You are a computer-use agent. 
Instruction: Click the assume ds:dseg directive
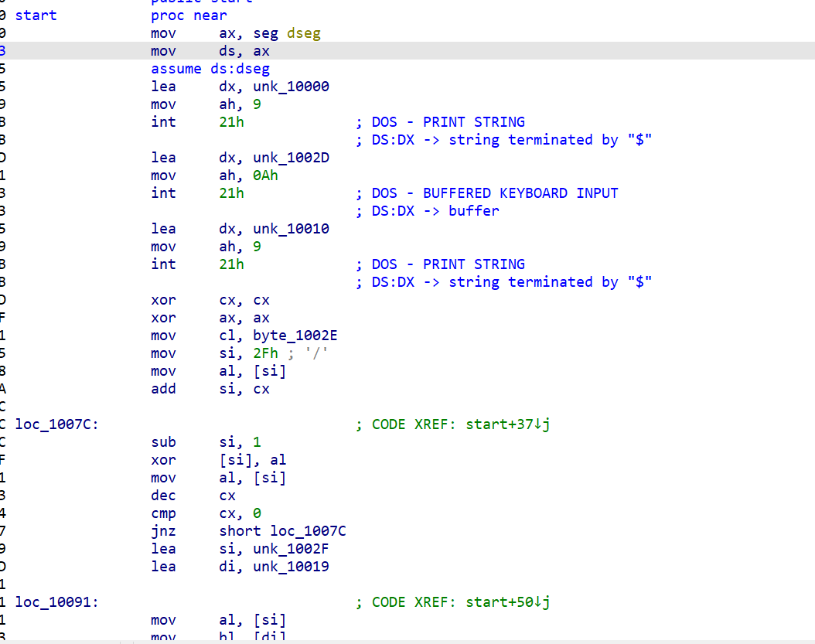210,69
